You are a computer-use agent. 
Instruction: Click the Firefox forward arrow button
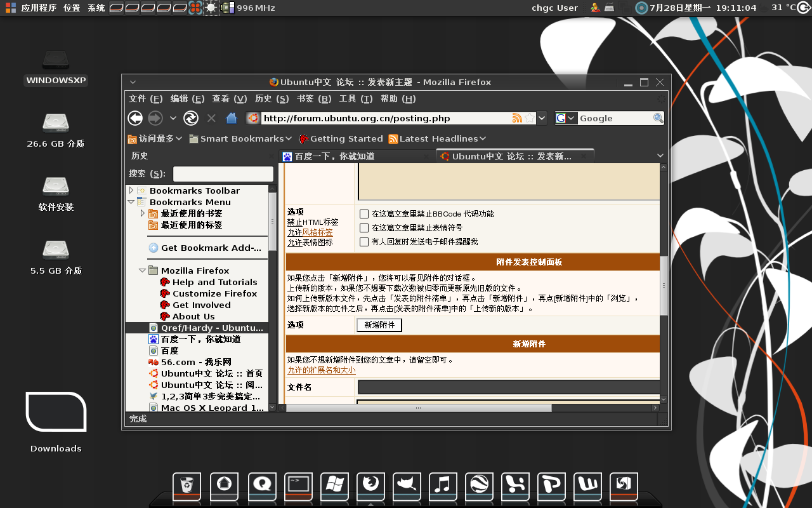point(155,118)
